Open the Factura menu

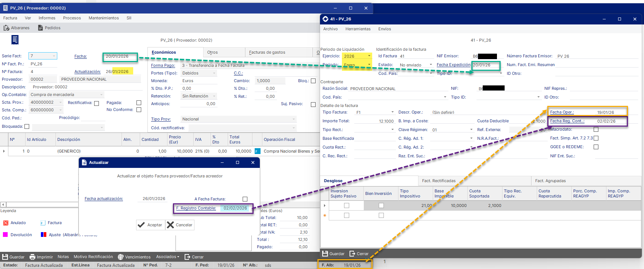[10, 18]
